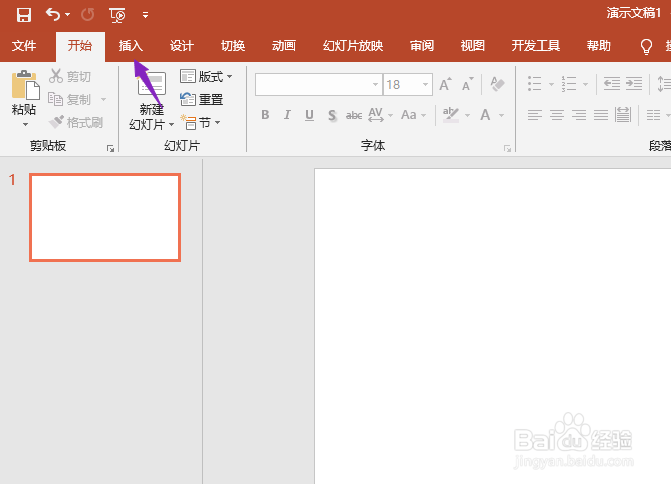Open the 剪贴板 dialog launcher
Viewport: 671px width, 484px height.
click(x=110, y=148)
